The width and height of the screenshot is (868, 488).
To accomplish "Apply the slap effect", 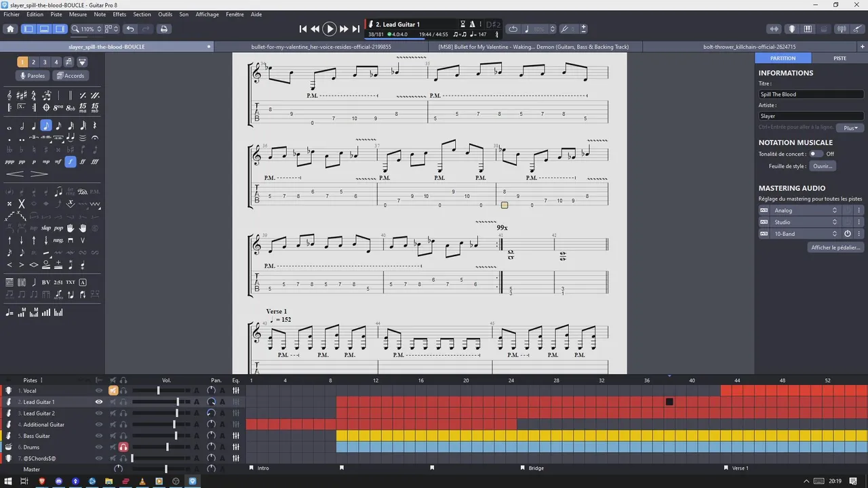I will click(46, 228).
